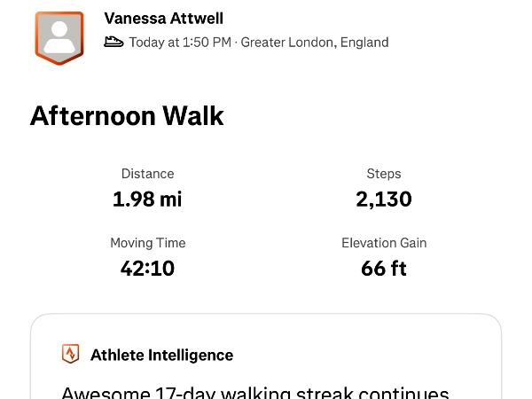Click the Today at 1:50 PM timestamp
The image size is (532, 399).
(x=180, y=42)
